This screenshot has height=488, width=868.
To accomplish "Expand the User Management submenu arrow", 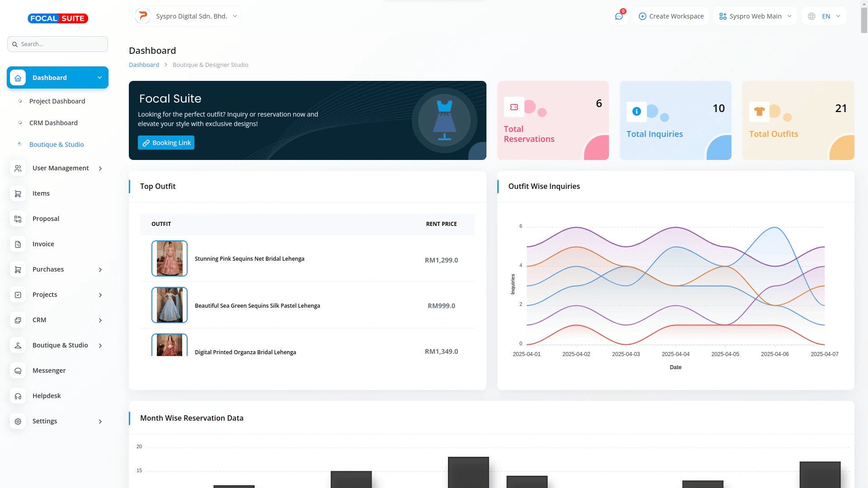I will (x=100, y=169).
